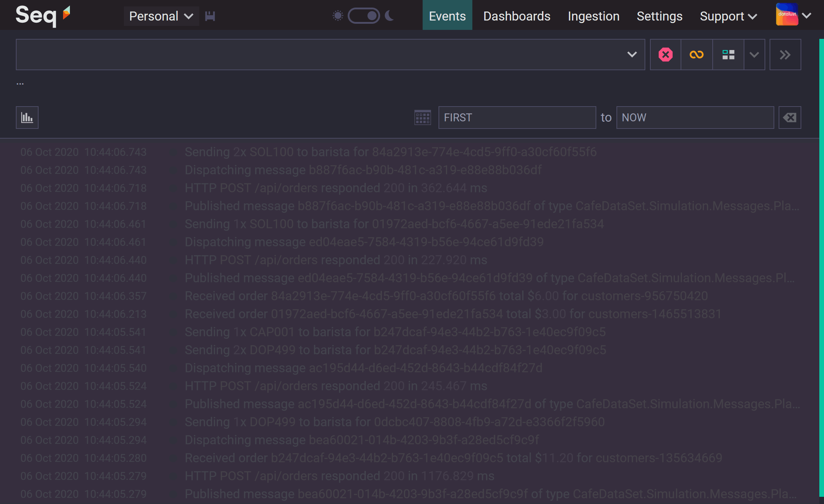Open the Ingestion page
This screenshot has height=504, width=824.
(593, 16)
